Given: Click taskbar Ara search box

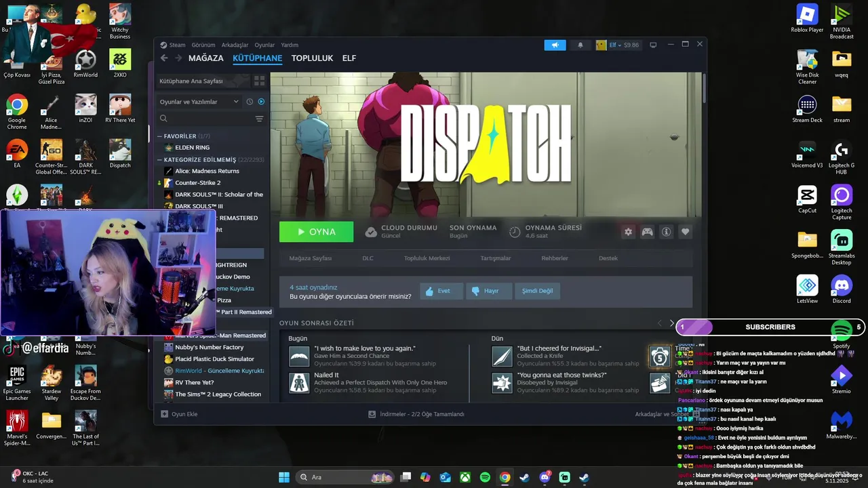Looking at the screenshot, I should (345, 477).
